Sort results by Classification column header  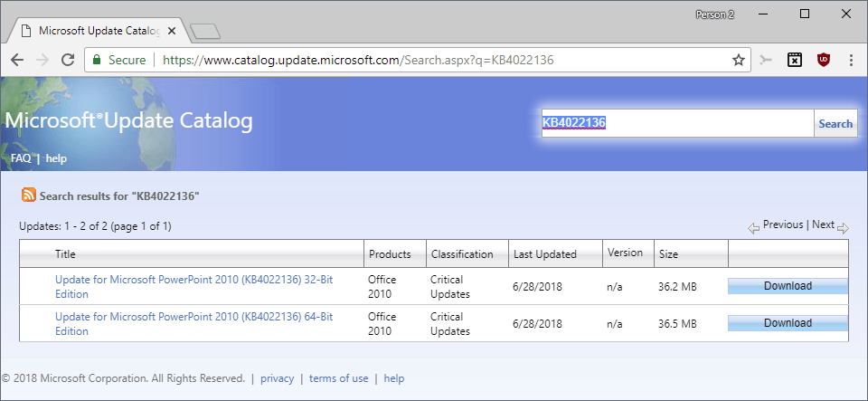462,254
